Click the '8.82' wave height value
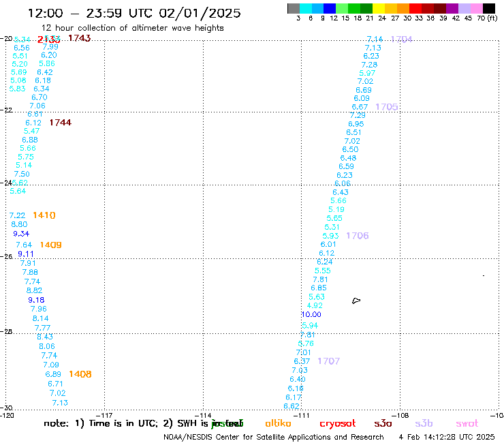 [34, 290]
